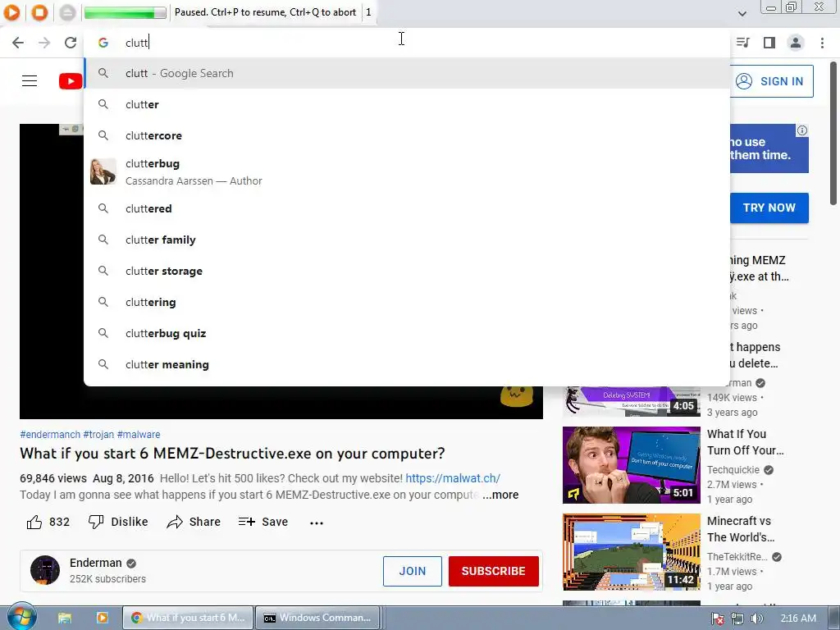Save the video to a playlist
This screenshot has height=630, width=840.
(263, 522)
